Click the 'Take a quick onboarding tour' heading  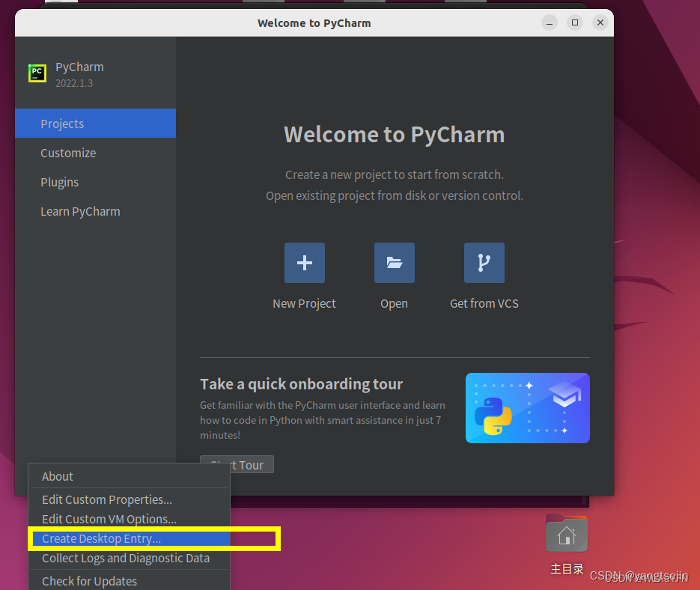pos(302,384)
